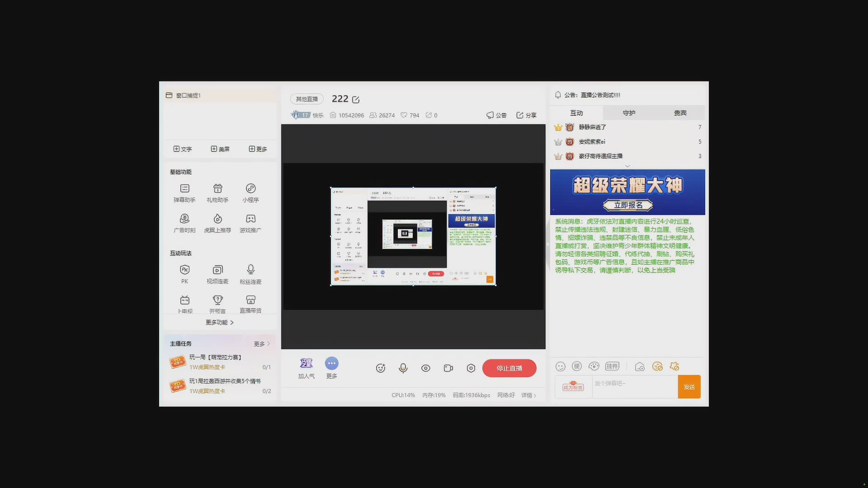This screenshot has width=868, height=488.
Task: Open the 挂件 widget button
Action: pyautogui.click(x=612, y=366)
